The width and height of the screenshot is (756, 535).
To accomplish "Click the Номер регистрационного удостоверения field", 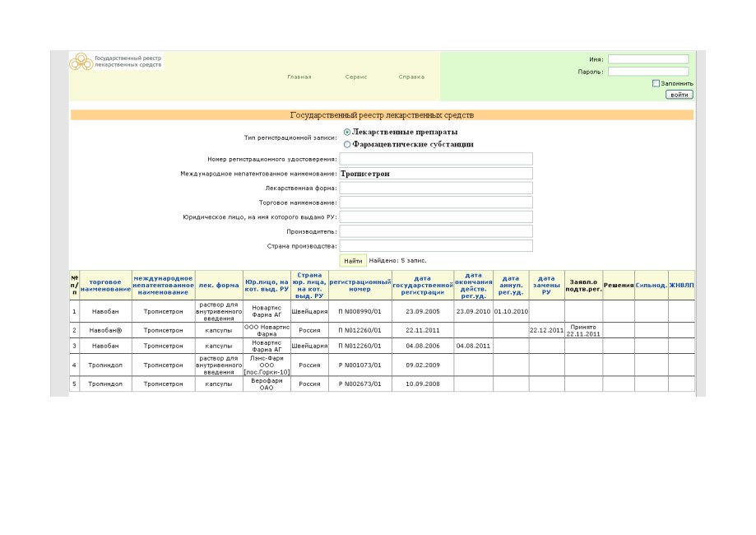I will click(436, 159).
